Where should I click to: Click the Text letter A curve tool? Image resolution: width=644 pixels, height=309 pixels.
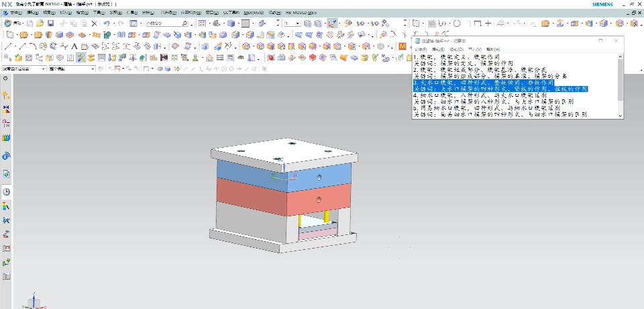coord(74,46)
